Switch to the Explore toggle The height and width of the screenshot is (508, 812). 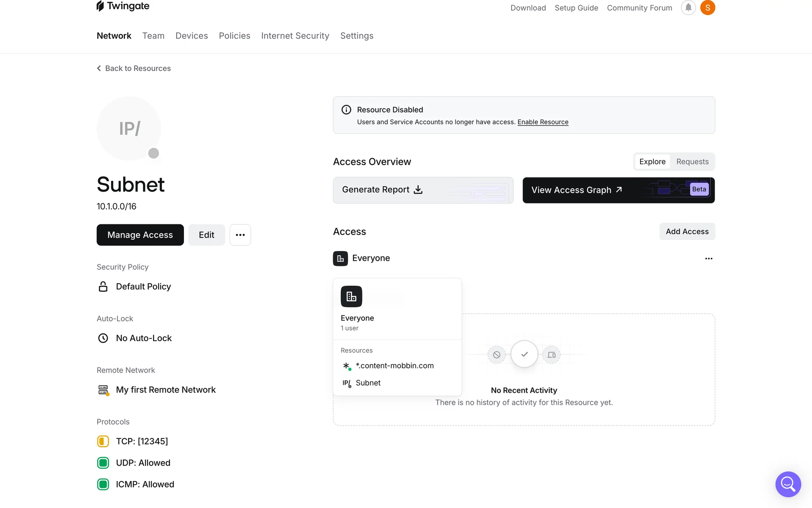pyautogui.click(x=652, y=162)
